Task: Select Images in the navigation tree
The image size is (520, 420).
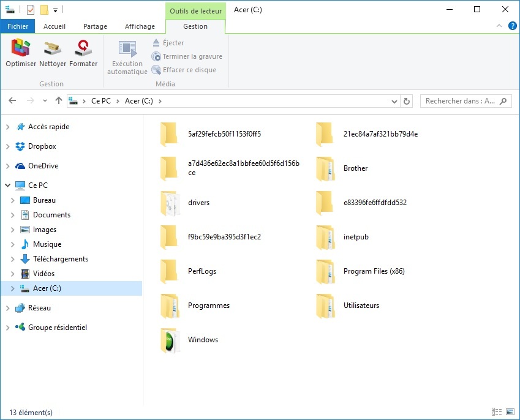Action: [x=45, y=230]
